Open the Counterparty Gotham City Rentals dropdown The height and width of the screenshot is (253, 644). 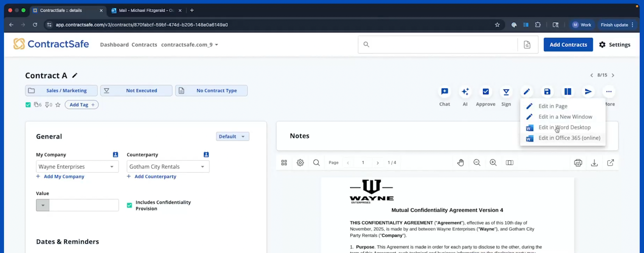click(203, 167)
